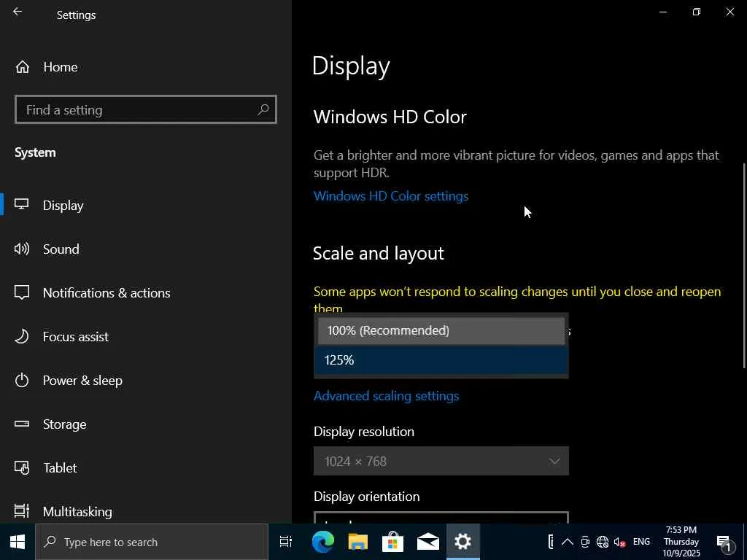Open the network globe tray icon
This screenshot has height=560, width=747.
point(602,542)
